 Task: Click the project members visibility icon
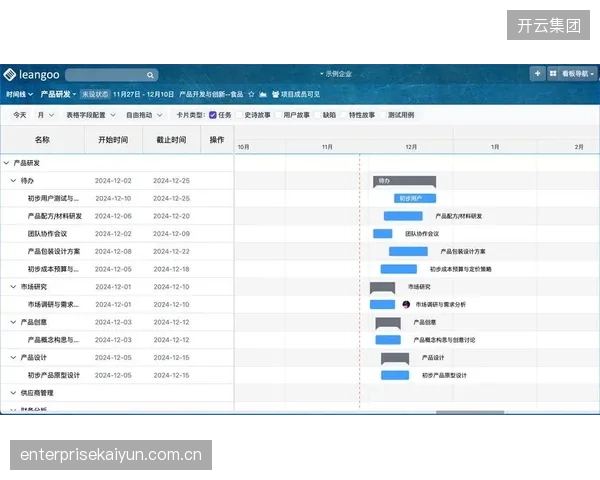(x=276, y=94)
